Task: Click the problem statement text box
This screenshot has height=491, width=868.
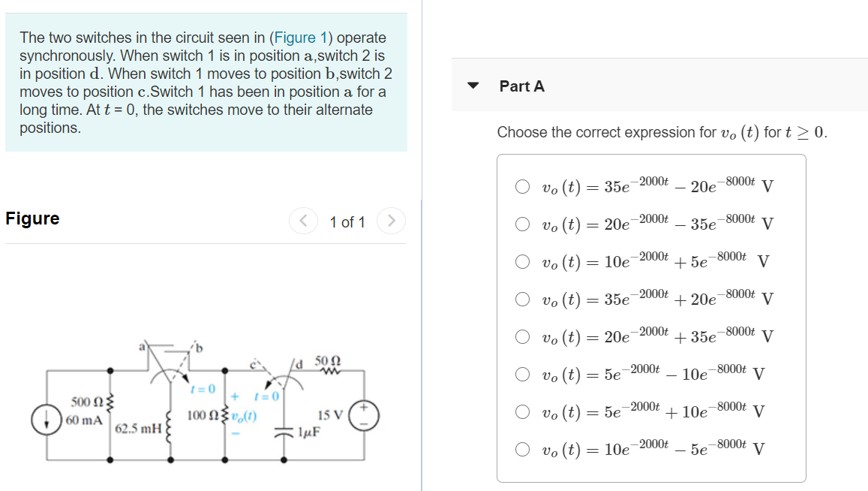Action: [x=206, y=83]
